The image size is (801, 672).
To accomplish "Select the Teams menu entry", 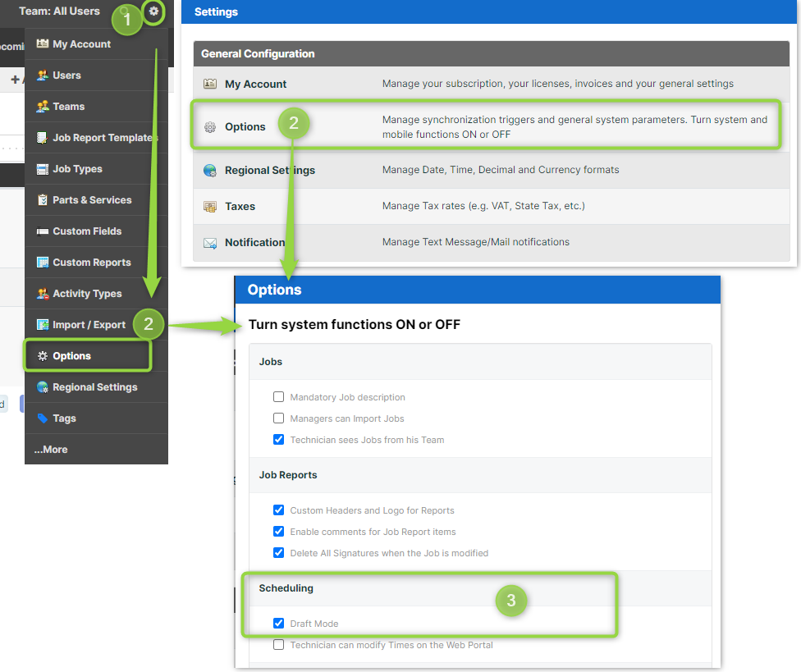I will [x=68, y=107].
